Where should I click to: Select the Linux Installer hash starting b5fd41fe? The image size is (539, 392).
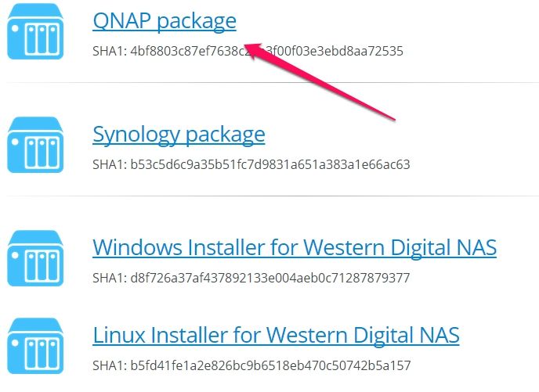(x=270, y=365)
